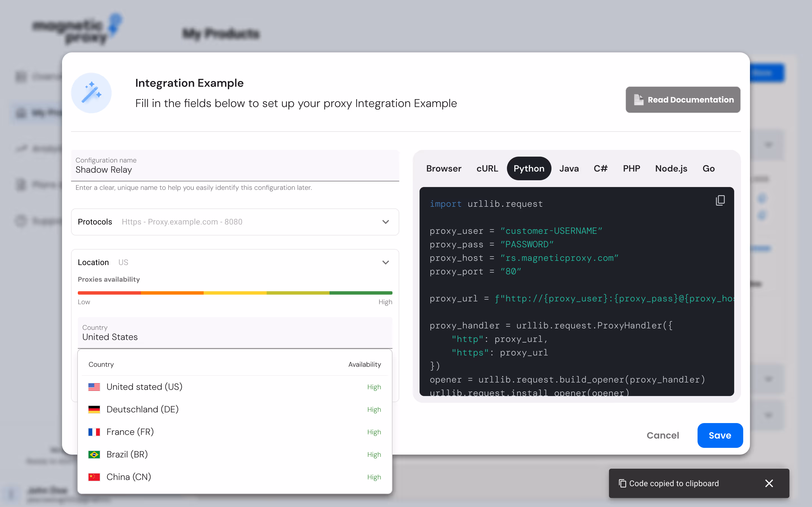The image size is (812, 507).
Task: Click the France flag icon
Action: 94,432
